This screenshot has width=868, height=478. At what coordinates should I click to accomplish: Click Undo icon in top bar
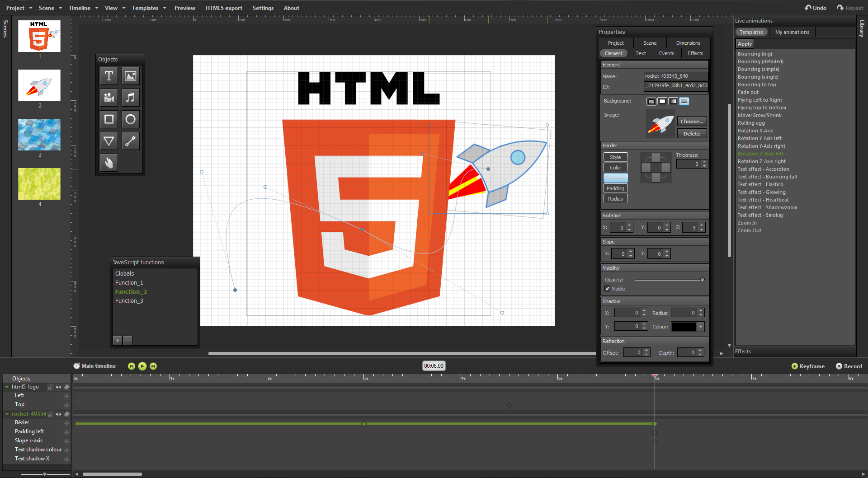pos(808,8)
